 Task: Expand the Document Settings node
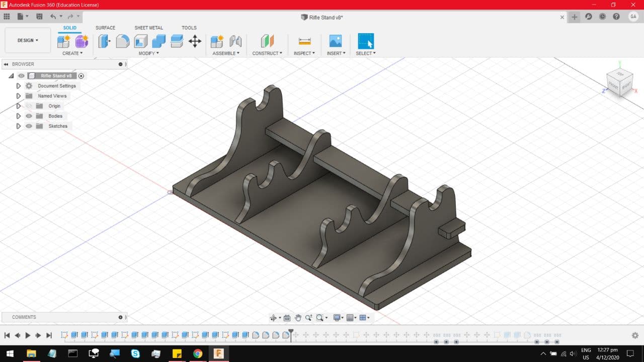19,86
